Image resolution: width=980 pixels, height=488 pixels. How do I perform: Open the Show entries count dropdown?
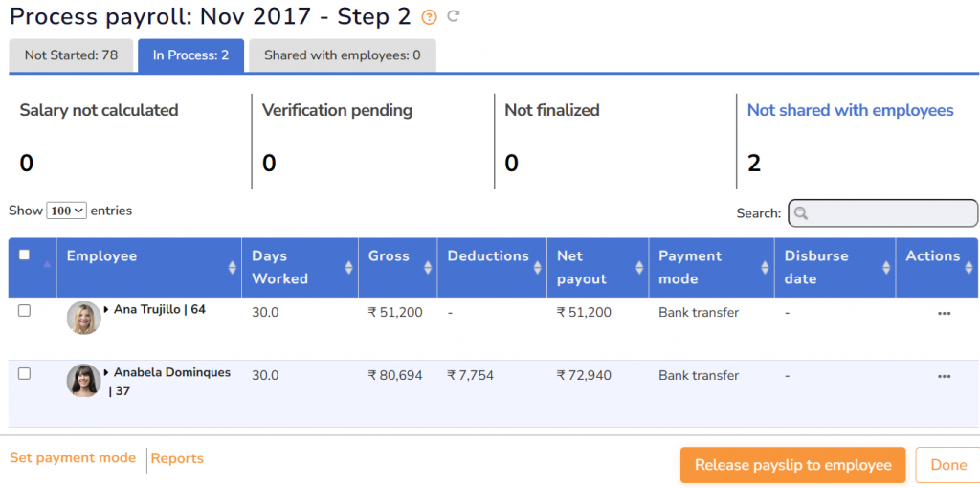67,211
